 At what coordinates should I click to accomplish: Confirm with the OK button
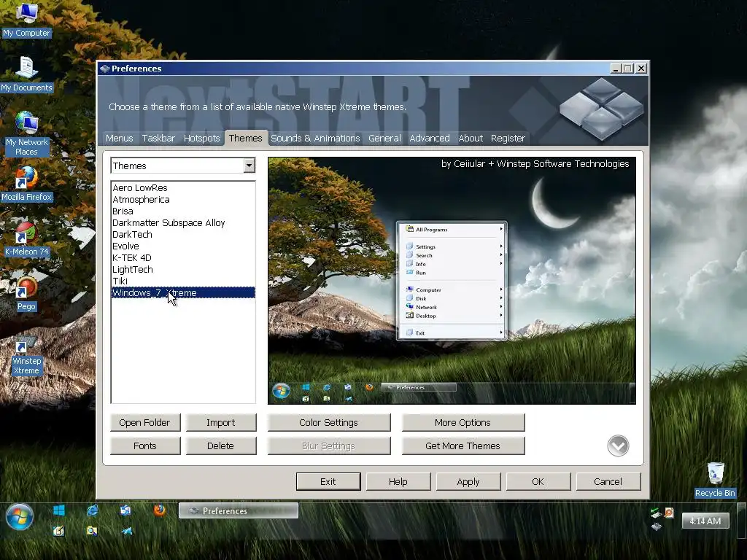[x=538, y=481]
